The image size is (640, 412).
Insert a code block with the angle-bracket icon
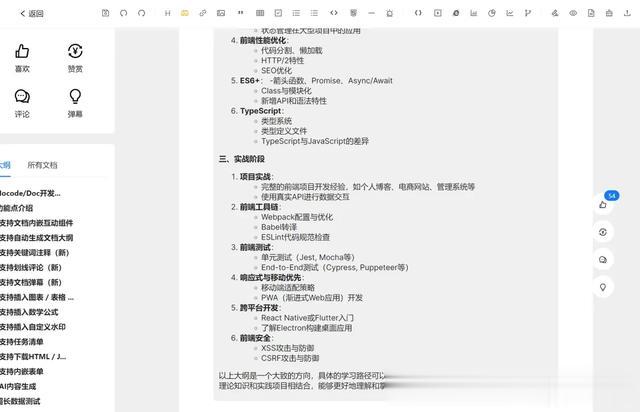point(333,13)
